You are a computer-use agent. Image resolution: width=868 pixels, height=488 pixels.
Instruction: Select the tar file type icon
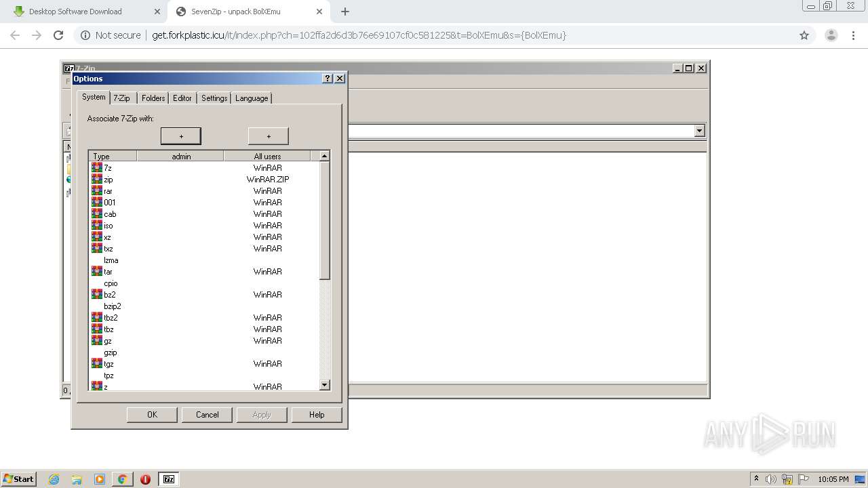pyautogui.click(x=97, y=271)
